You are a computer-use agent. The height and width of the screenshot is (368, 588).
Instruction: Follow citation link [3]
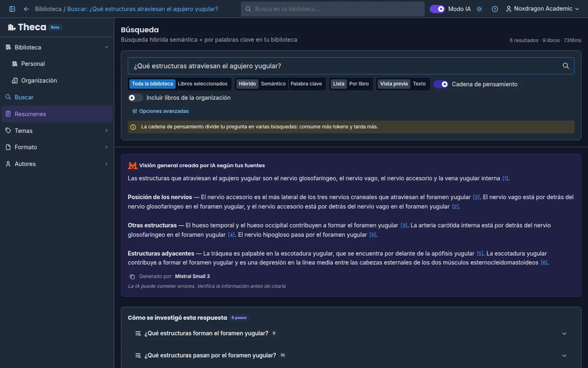coord(404,226)
